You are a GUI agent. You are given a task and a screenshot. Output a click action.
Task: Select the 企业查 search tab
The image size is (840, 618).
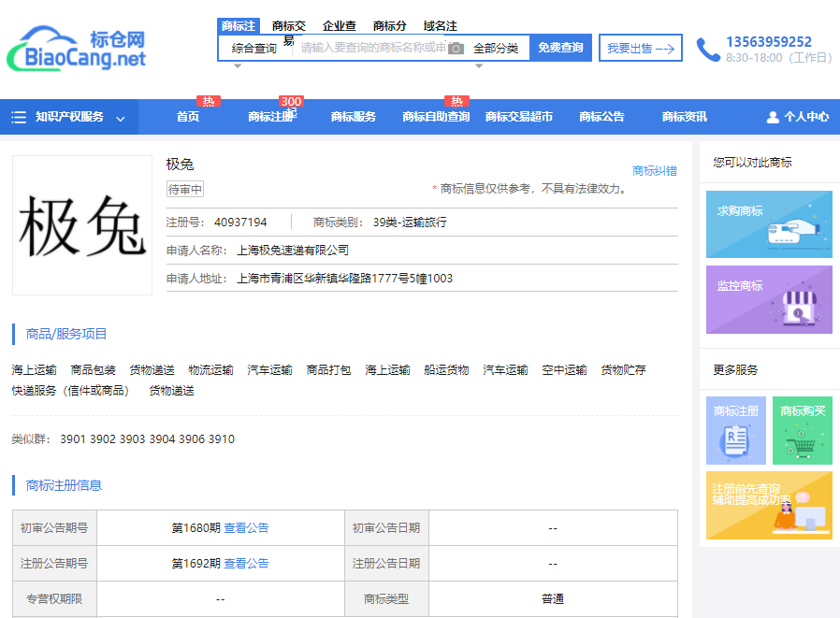tap(340, 25)
